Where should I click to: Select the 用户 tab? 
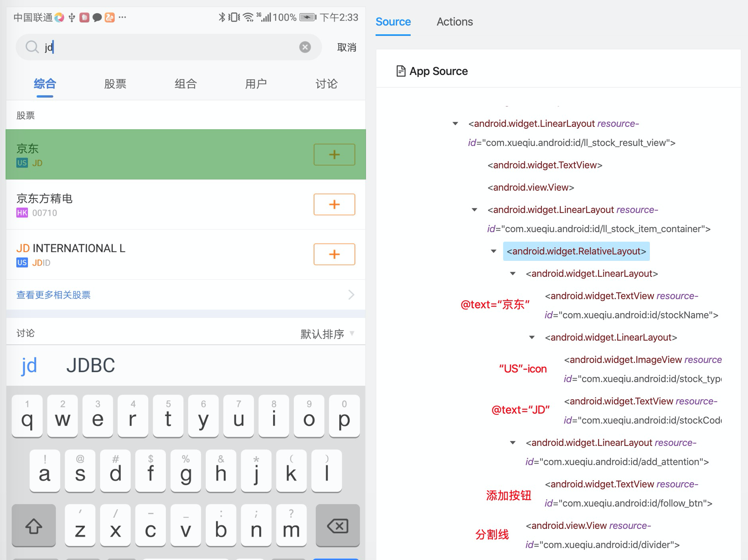pos(256,84)
